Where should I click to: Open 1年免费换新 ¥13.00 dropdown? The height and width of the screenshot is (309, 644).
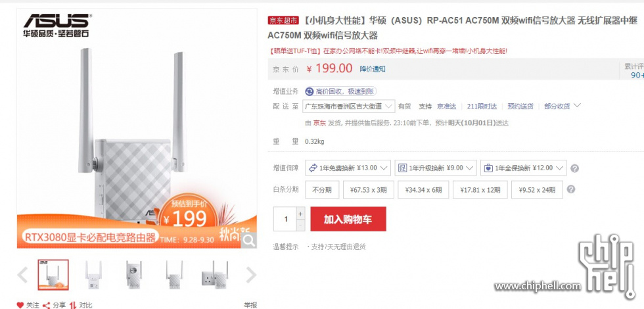pyautogui.click(x=348, y=168)
